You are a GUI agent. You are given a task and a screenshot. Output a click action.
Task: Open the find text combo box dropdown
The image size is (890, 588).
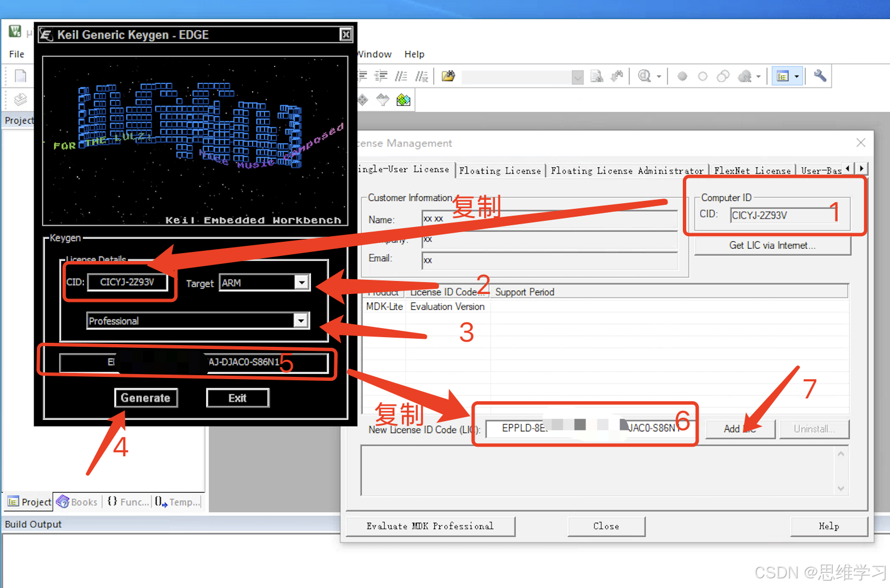click(x=577, y=77)
